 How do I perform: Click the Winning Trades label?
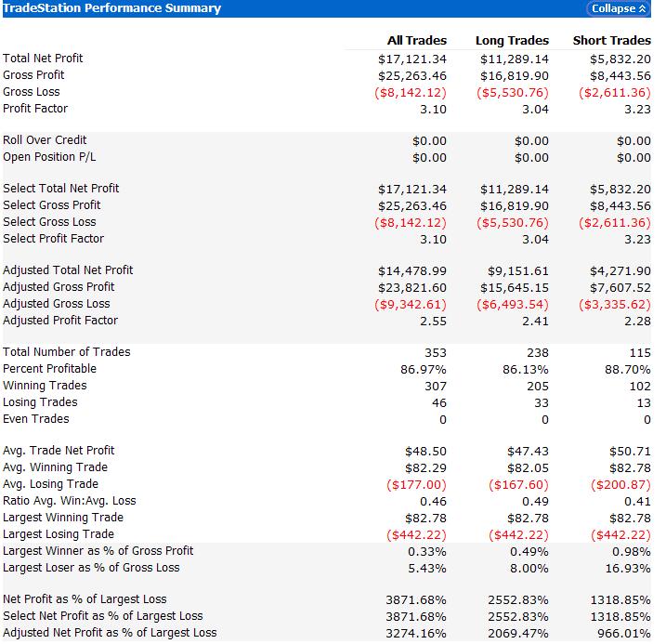(45, 386)
